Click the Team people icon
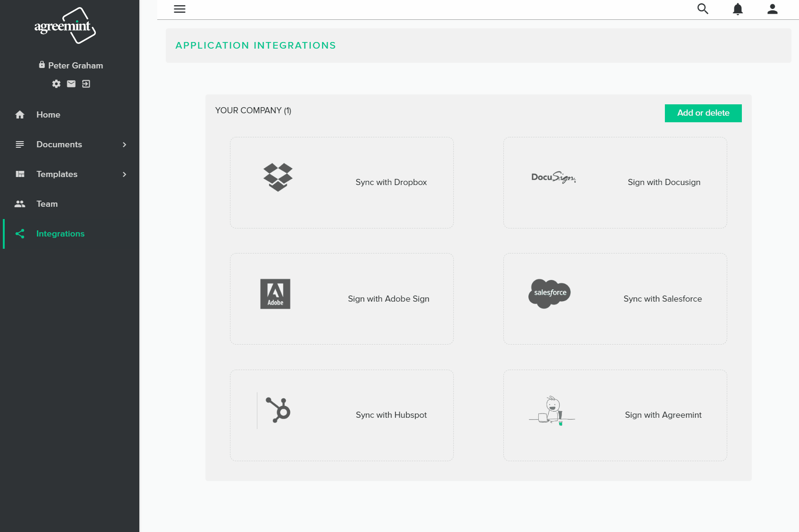 tap(20, 204)
